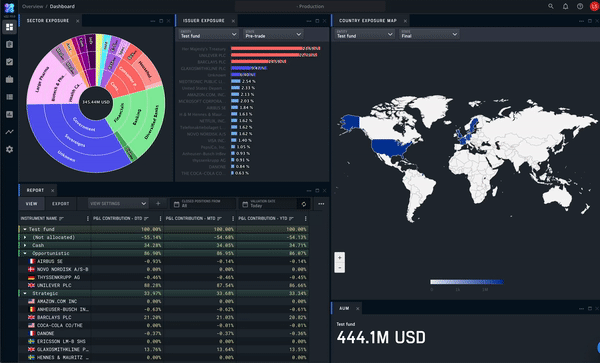Click the Dashboard breadcrumb

point(62,7)
